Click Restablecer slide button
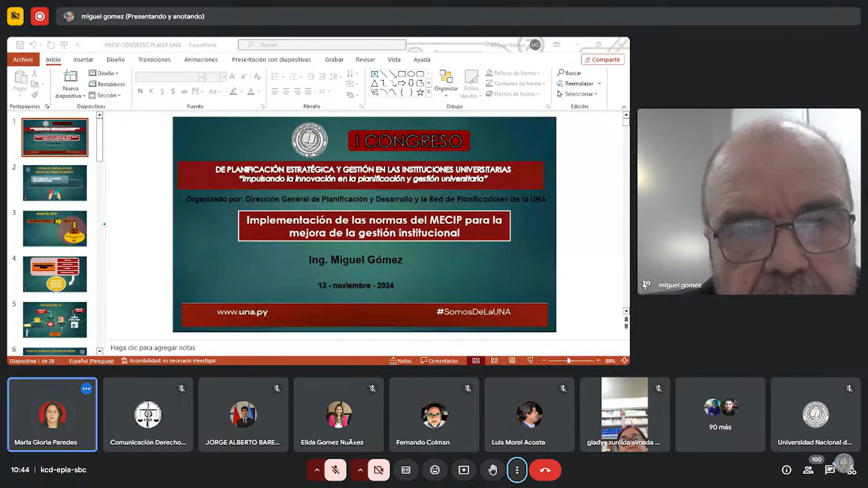This screenshot has width=868, height=488. click(x=107, y=84)
